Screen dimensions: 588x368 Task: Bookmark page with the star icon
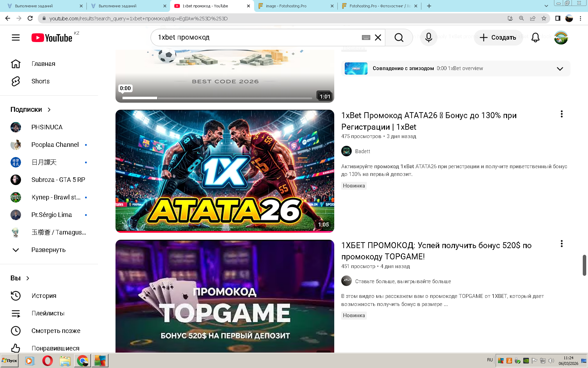coord(544,18)
